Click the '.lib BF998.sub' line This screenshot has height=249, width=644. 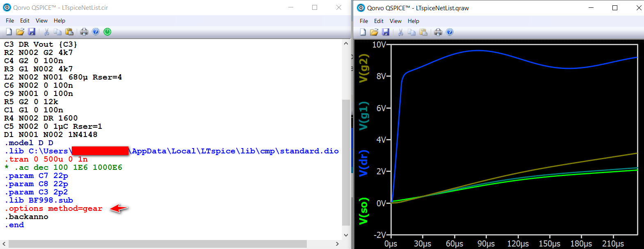coord(39,200)
